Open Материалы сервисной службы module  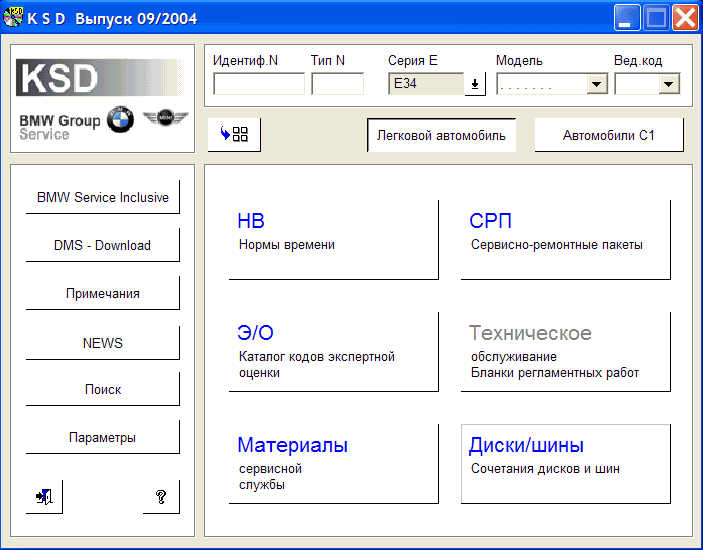(334, 464)
